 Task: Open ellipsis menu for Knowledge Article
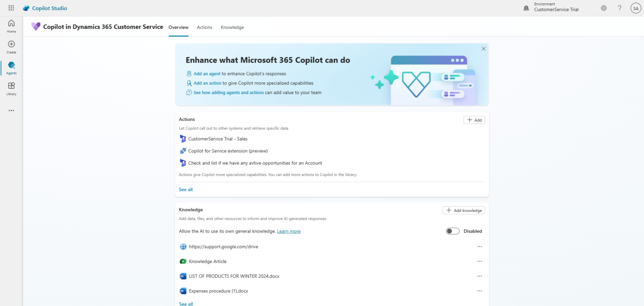click(480, 261)
